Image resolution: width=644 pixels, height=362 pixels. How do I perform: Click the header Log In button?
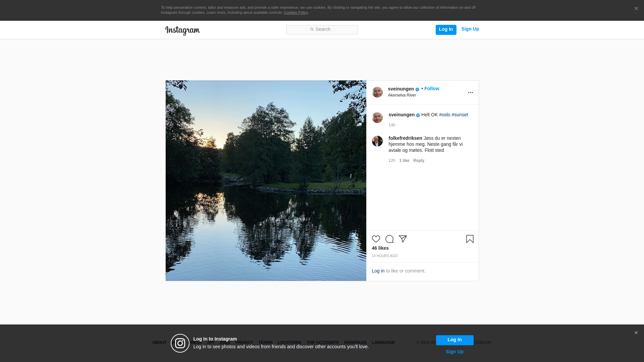coord(446,30)
